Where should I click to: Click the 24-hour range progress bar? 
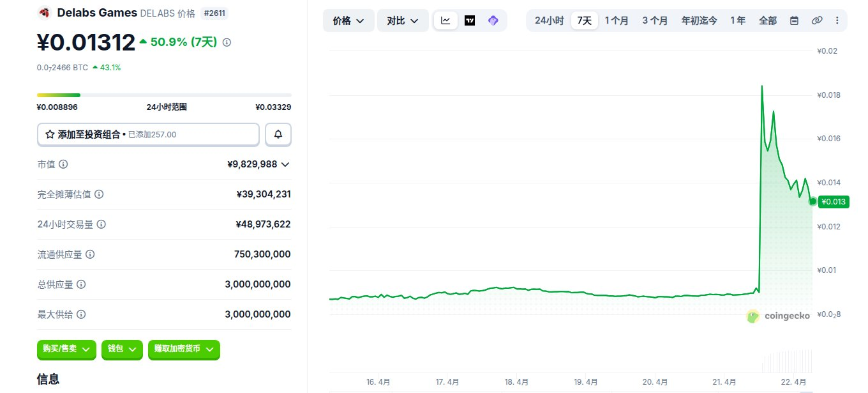click(x=164, y=95)
